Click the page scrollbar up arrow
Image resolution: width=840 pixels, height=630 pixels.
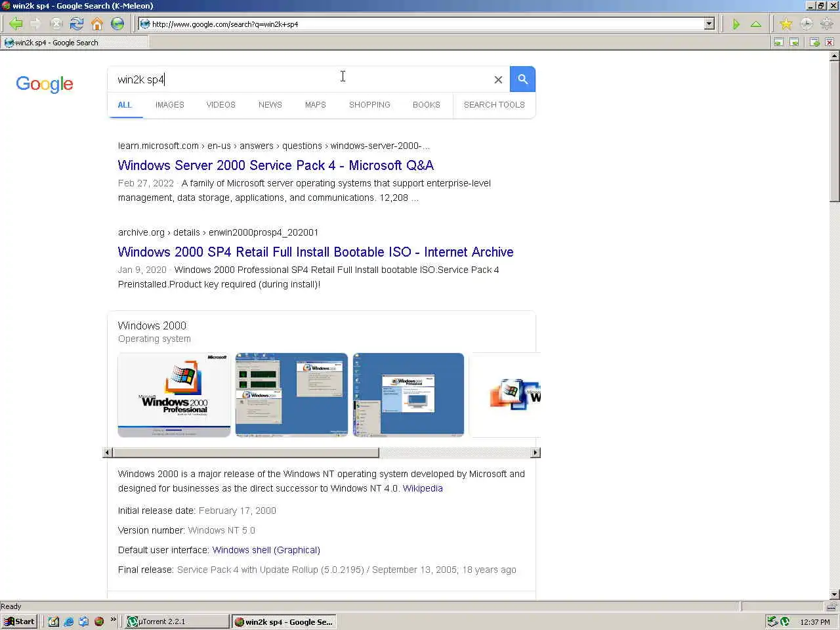point(835,56)
